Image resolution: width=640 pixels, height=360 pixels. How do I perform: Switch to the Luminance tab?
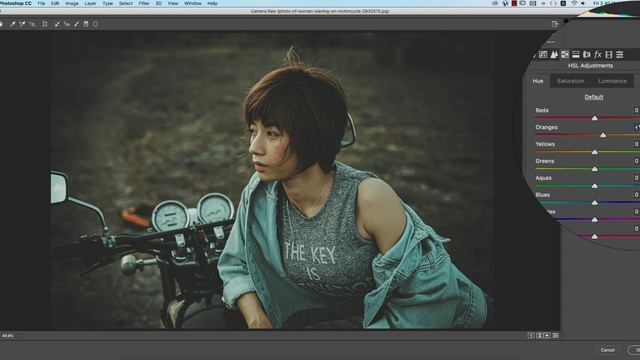612,81
